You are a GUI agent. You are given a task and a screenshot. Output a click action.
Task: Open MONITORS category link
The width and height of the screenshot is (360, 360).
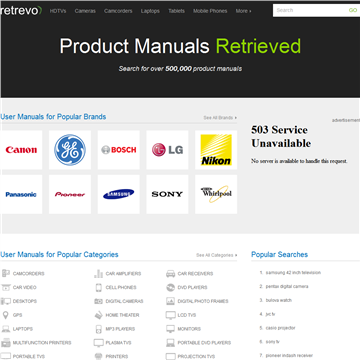189,329
